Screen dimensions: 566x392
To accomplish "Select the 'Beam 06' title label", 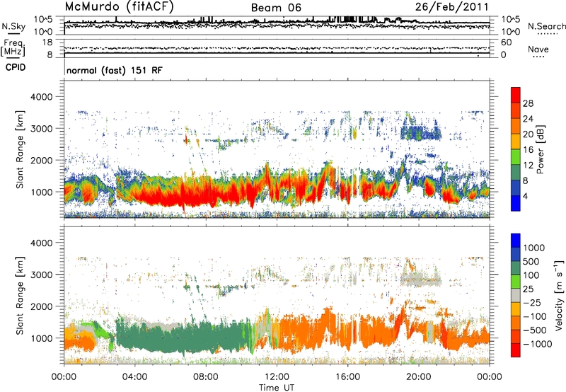I will 276,8.
